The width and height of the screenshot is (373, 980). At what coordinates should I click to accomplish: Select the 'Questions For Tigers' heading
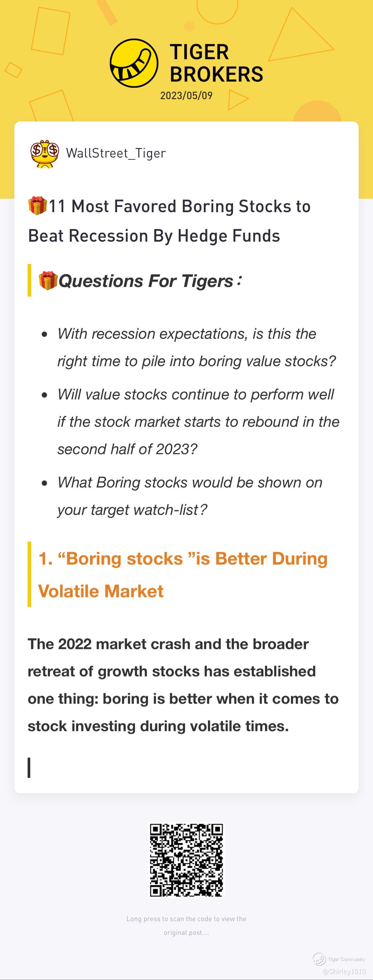point(150,281)
